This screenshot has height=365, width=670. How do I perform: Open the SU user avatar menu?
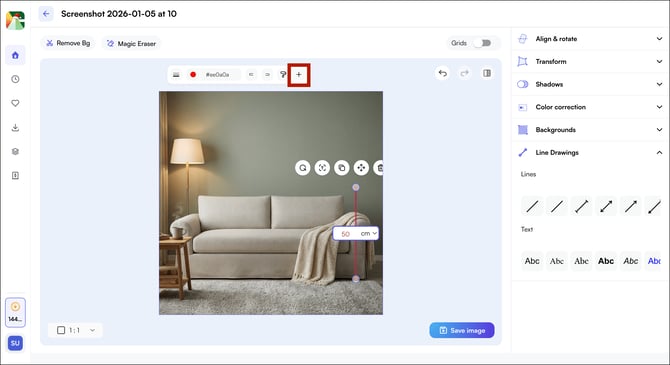[15, 343]
